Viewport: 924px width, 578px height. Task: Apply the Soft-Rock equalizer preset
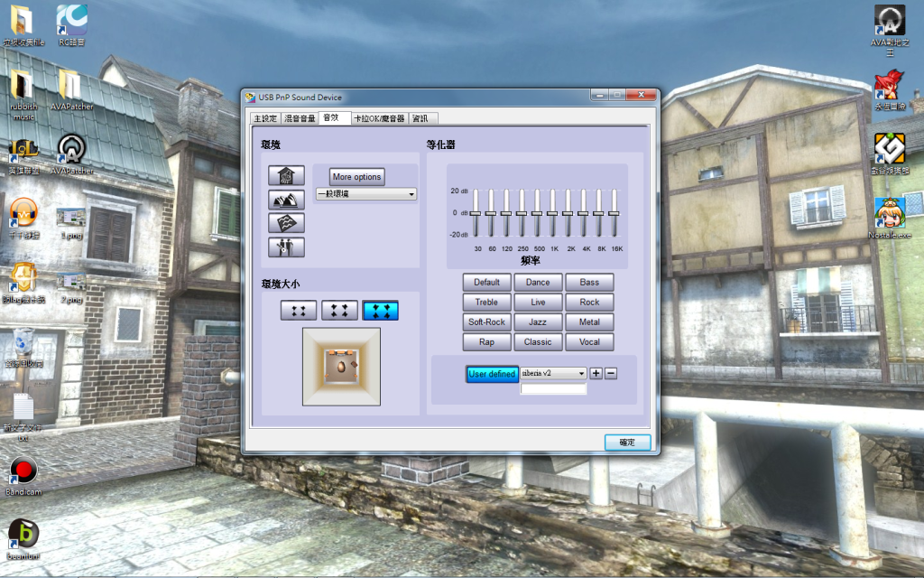coord(486,322)
